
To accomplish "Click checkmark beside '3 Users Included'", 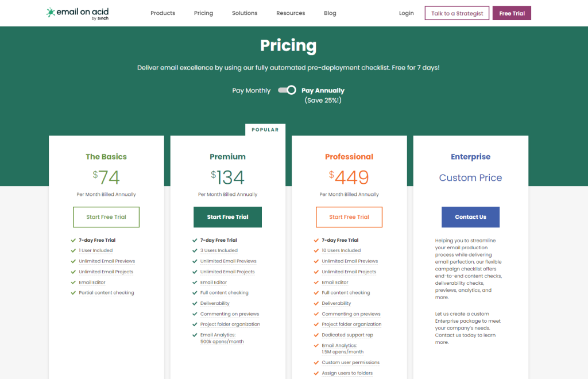I will pyautogui.click(x=195, y=250).
